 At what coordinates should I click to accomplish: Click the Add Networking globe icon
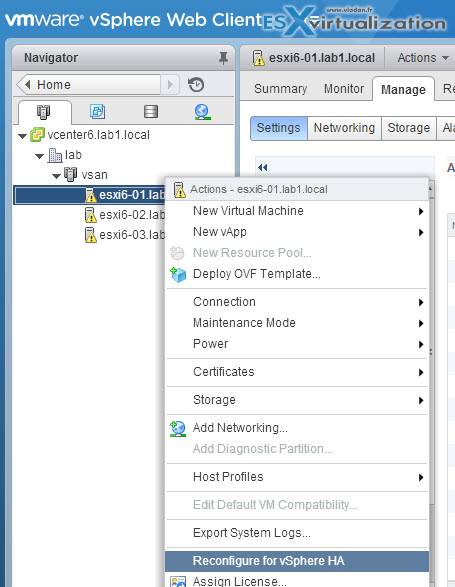[x=178, y=429]
